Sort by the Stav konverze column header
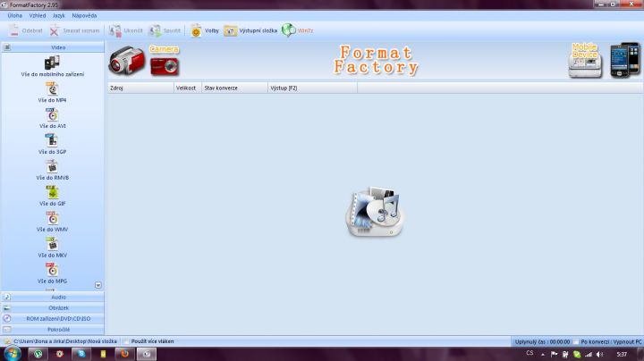The width and height of the screenshot is (644, 361). [x=234, y=88]
